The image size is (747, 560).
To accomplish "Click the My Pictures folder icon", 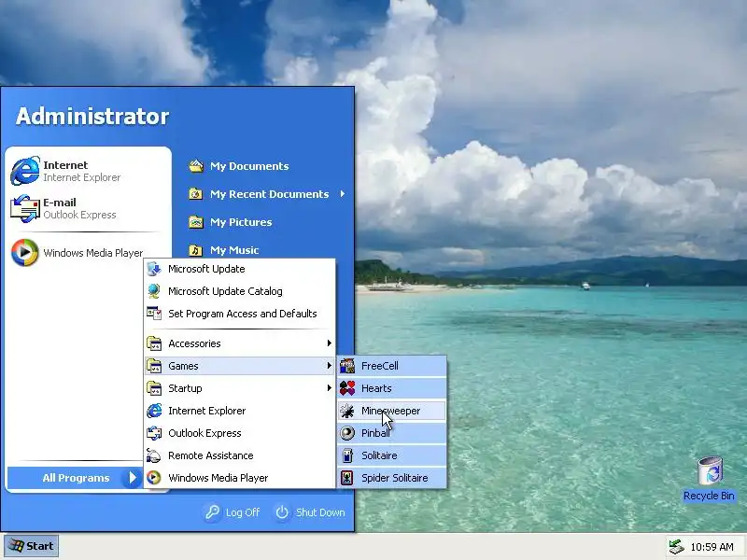I will point(196,222).
